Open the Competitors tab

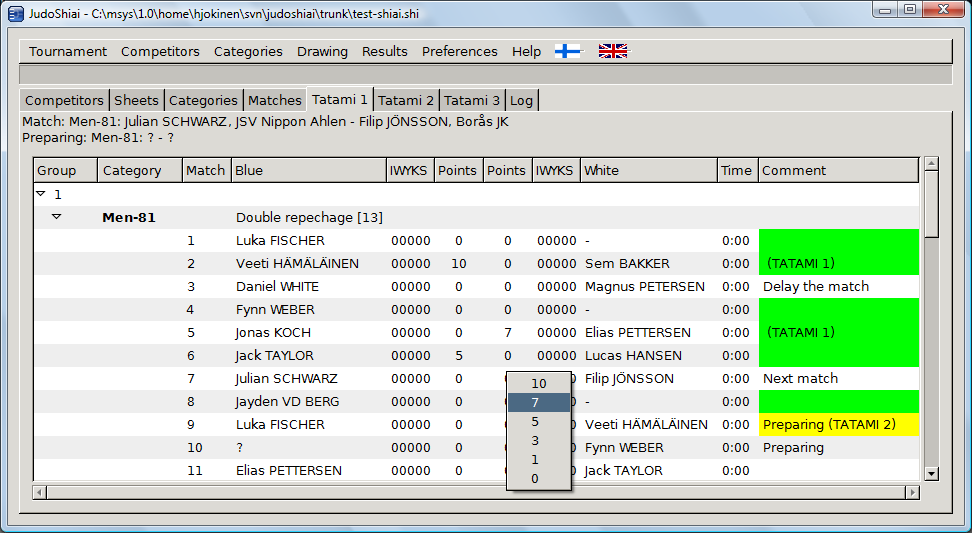tap(64, 100)
